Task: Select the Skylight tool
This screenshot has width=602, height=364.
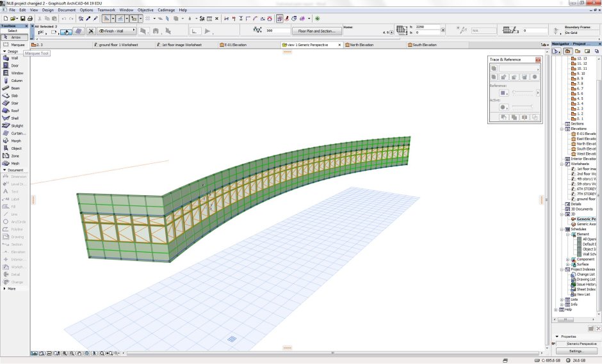Action: [x=14, y=126]
